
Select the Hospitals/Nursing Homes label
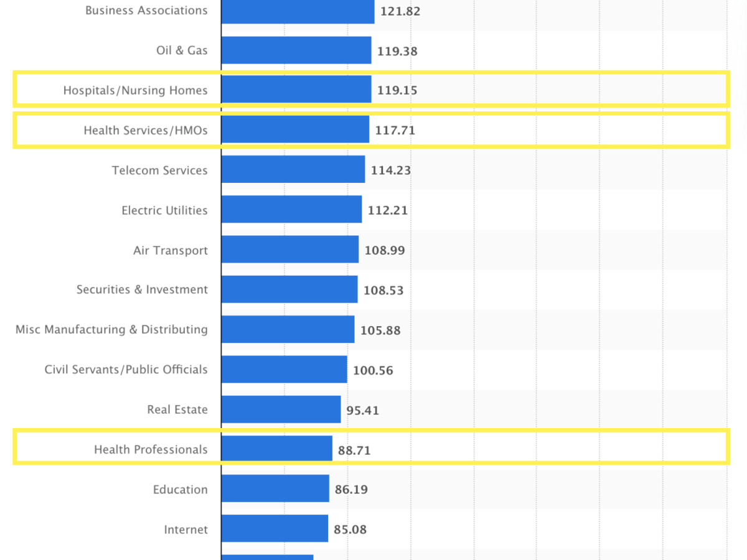(x=135, y=90)
